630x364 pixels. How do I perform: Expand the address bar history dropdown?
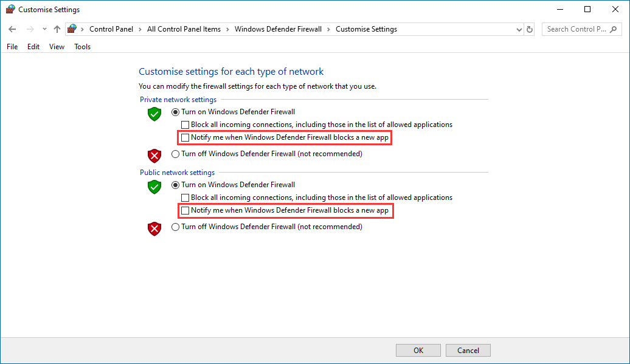coord(519,29)
